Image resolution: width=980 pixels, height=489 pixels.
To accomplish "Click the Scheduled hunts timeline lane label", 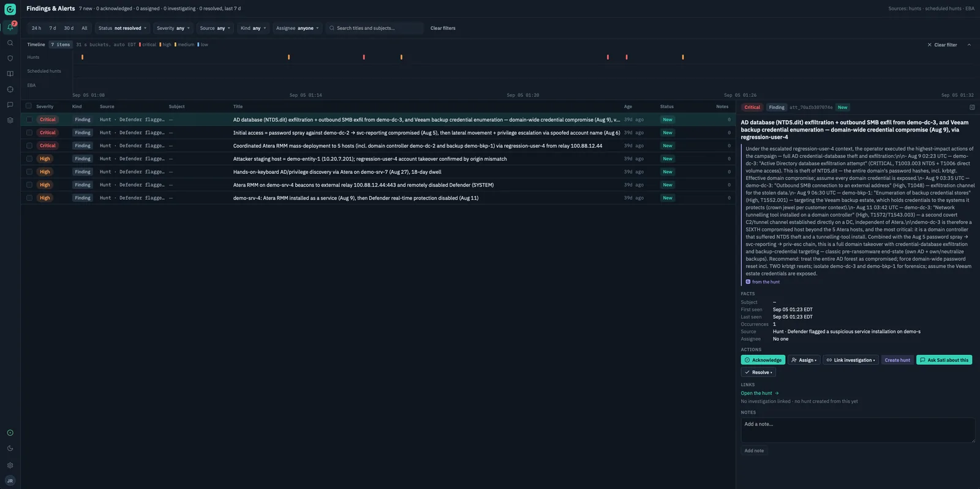I will 44,71.
